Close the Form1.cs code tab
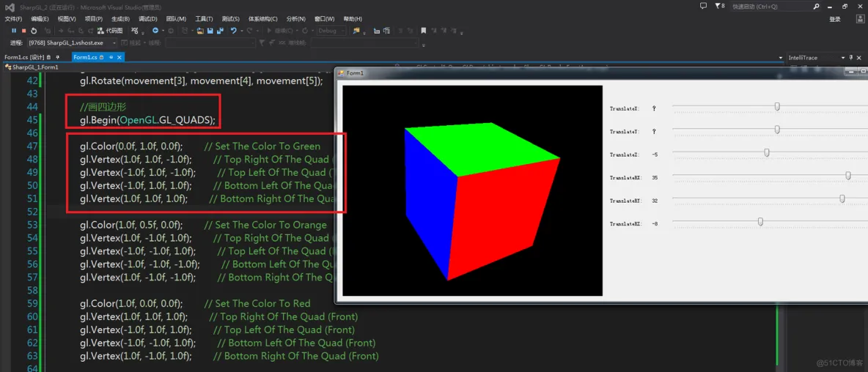Viewport: 868px width, 372px height. click(119, 57)
